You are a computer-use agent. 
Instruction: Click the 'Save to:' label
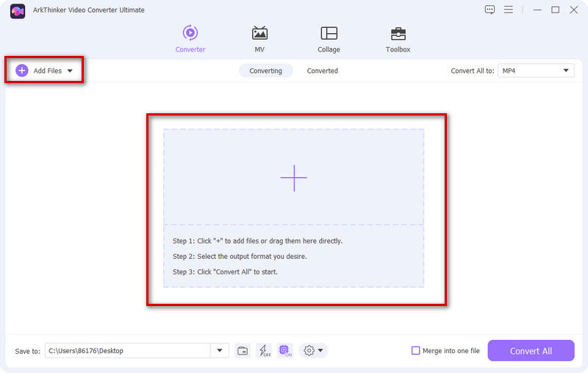tap(27, 351)
